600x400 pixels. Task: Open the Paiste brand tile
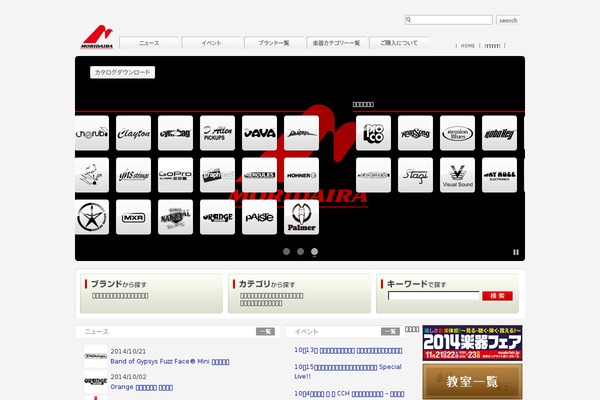pos(259,217)
